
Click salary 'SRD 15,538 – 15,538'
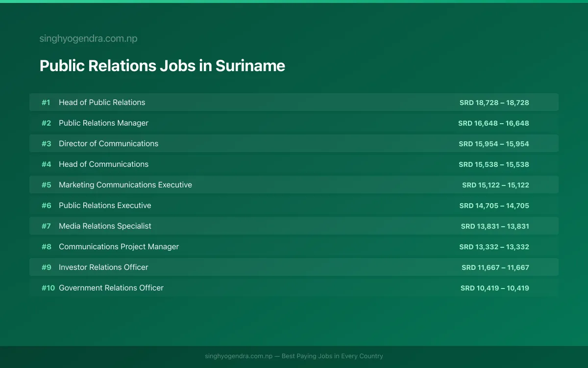coord(494,164)
